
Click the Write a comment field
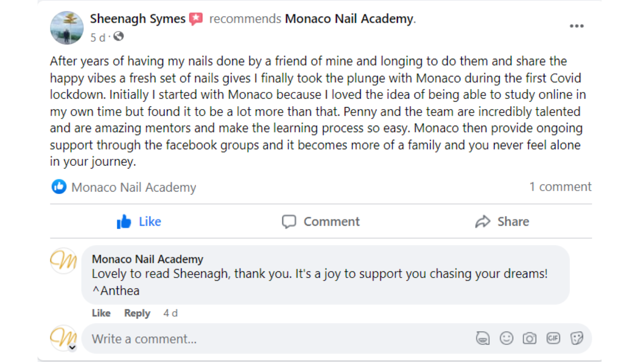pyautogui.click(x=277, y=339)
